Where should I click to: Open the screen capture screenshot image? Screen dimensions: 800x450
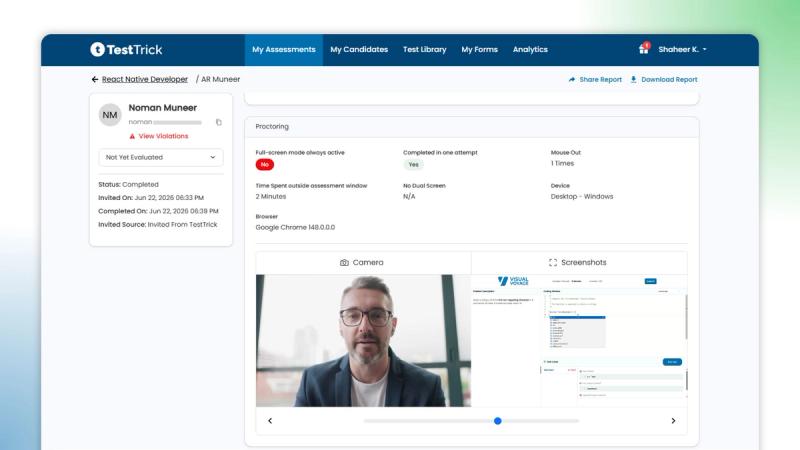[x=579, y=340]
